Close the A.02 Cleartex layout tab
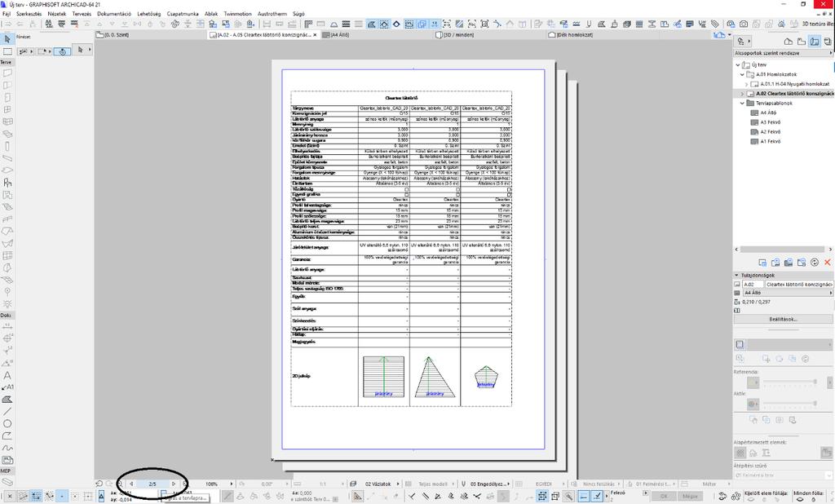Image resolution: width=835 pixels, height=504 pixels. pos(315,35)
